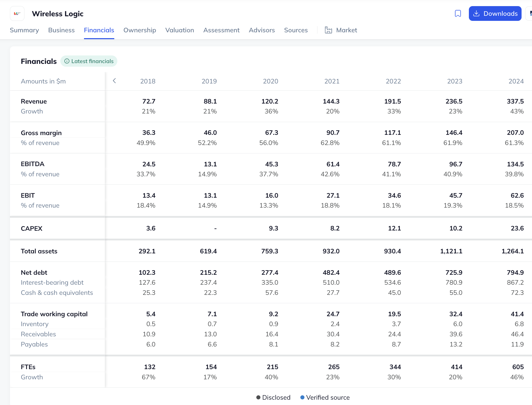The width and height of the screenshot is (532, 405).
Task: Select the Financials tab
Action: tap(99, 30)
